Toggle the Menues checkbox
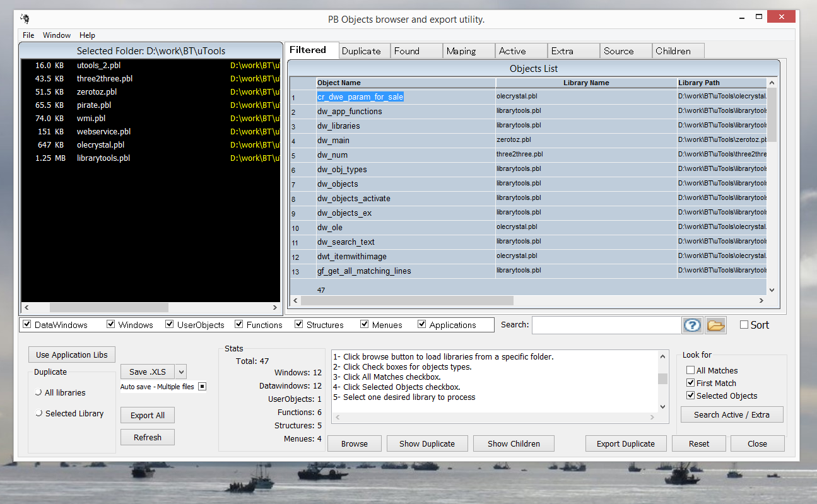Viewport: 817px width, 504px height. click(x=365, y=324)
